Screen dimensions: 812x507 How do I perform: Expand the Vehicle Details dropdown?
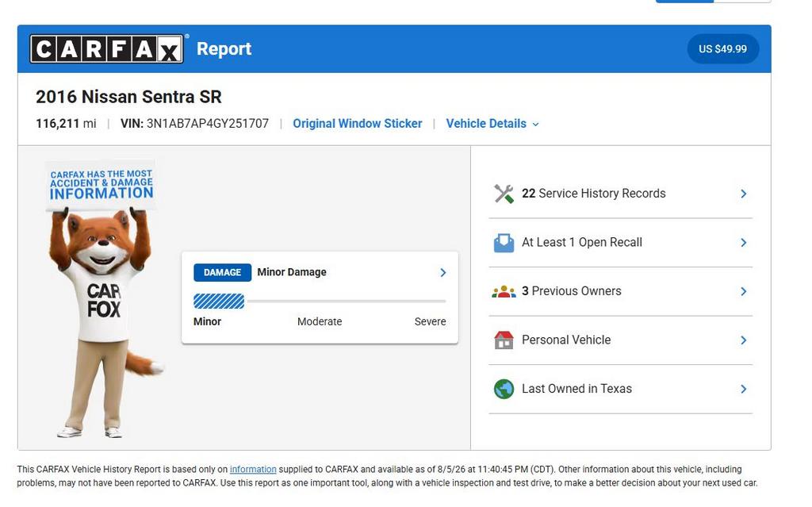[x=492, y=124]
